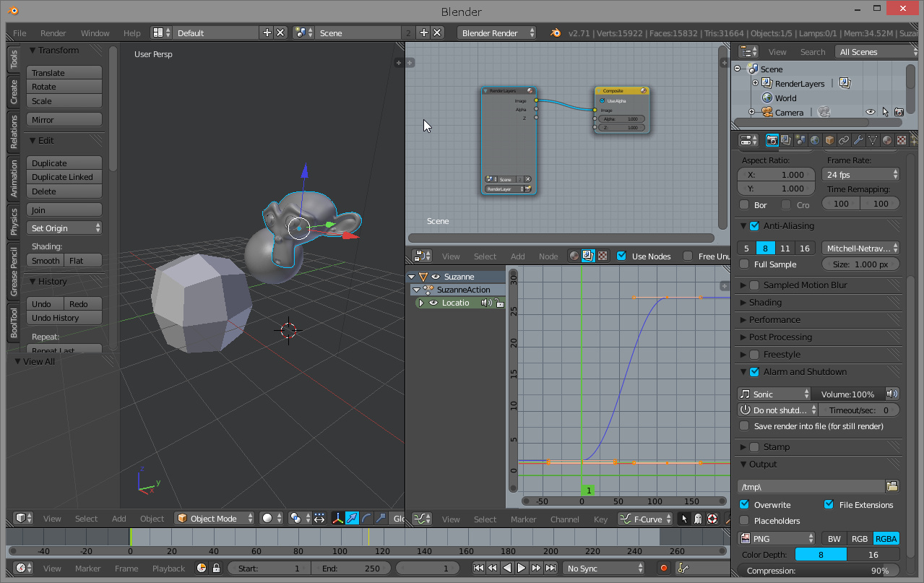Toggle the Alarm and Shutdown checkbox
The height and width of the screenshot is (583, 924).
tap(754, 372)
